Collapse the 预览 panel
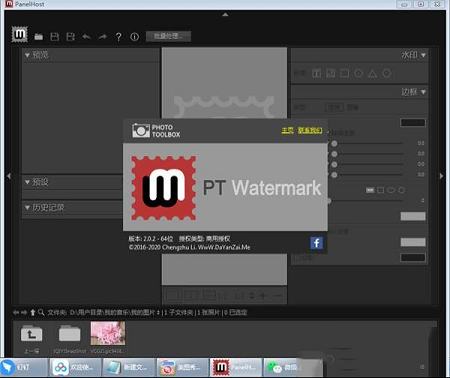This screenshot has height=378, width=450. coord(27,55)
